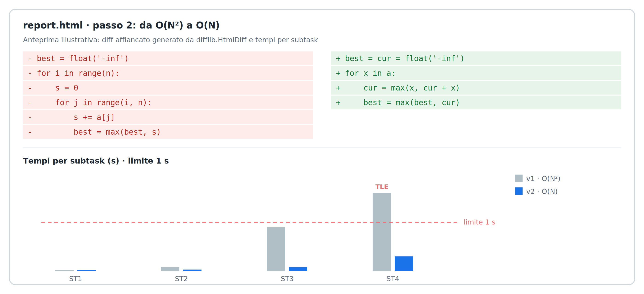
Task: Select added line "best = cur = float('-inf')"
Action: coord(476,58)
